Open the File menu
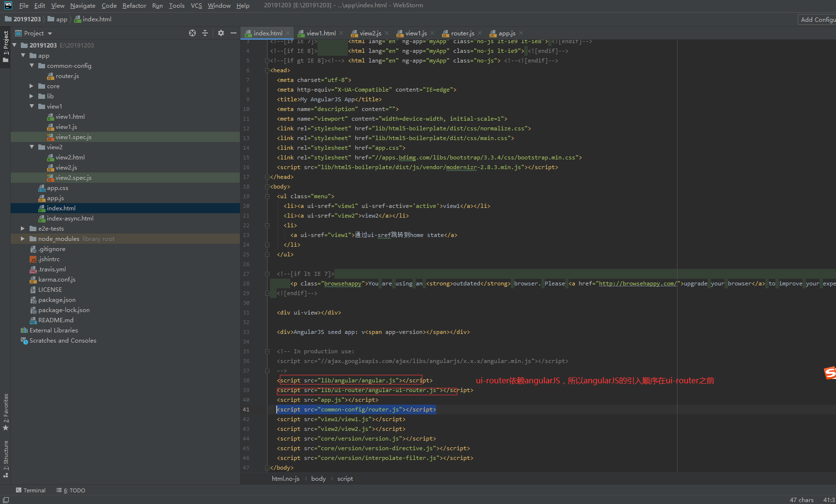This screenshot has height=504, width=836. (24, 5)
